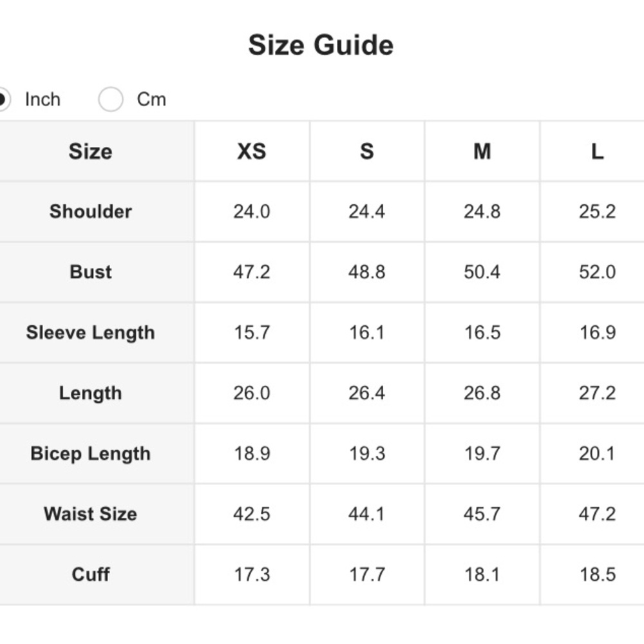The width and height of the screenshot is (644, 644).
Task: Click the Size Guide heading
Action: [x=321, y=46]
